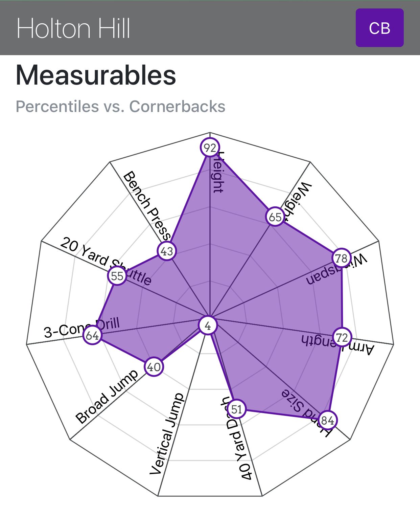Click the Broad Jump marker showing 40
This screenshot has width=420, height=516.
point(154,367)
